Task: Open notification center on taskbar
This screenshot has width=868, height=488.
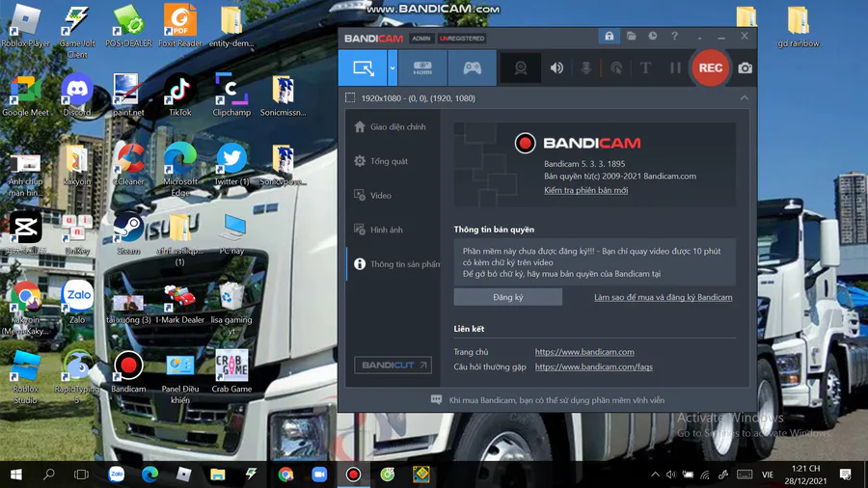Action: pyautogui.click(x=845, y=474)
